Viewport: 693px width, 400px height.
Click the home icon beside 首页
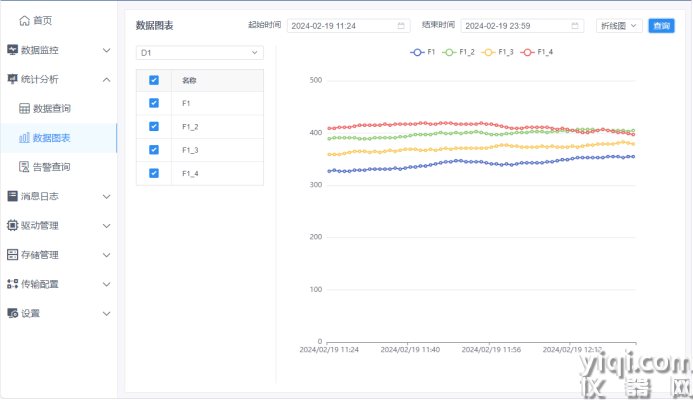coord(24,21)
